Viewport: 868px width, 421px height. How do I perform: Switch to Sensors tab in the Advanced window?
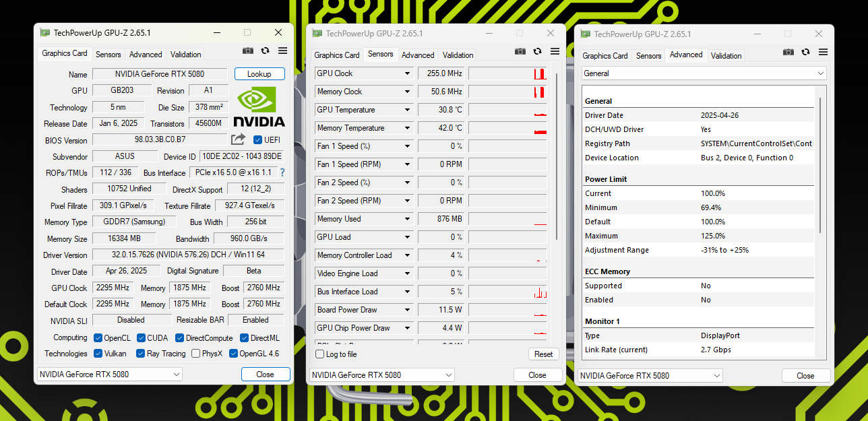click(x=649, y=56)
